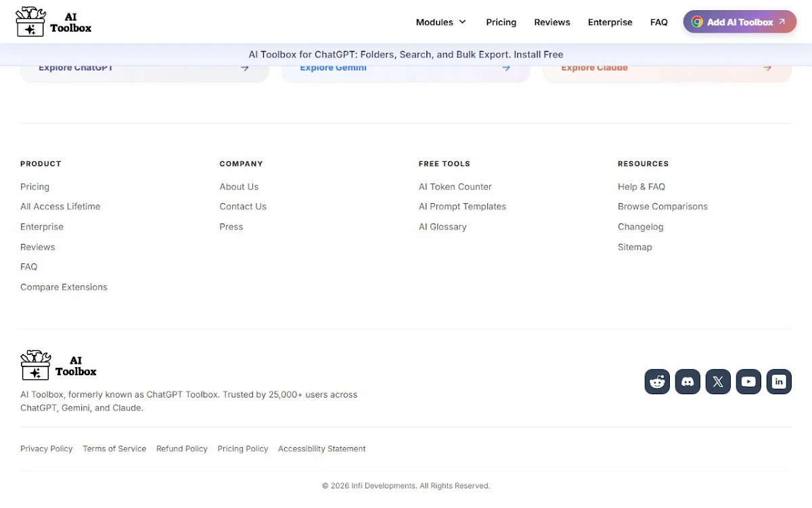Click the RESOURCES column heading

pyautogui.click(x=644, y=164)
